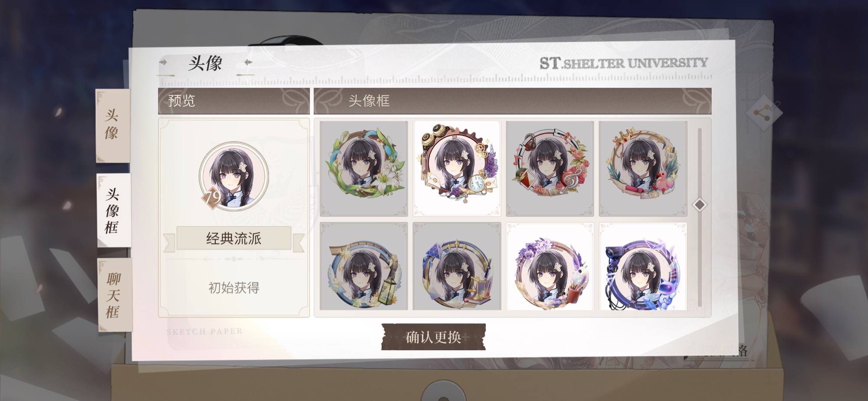This screenshot has height=401, width=868.
Task: Click the preview avatar portrait circle
Action: tap(234, 176)
